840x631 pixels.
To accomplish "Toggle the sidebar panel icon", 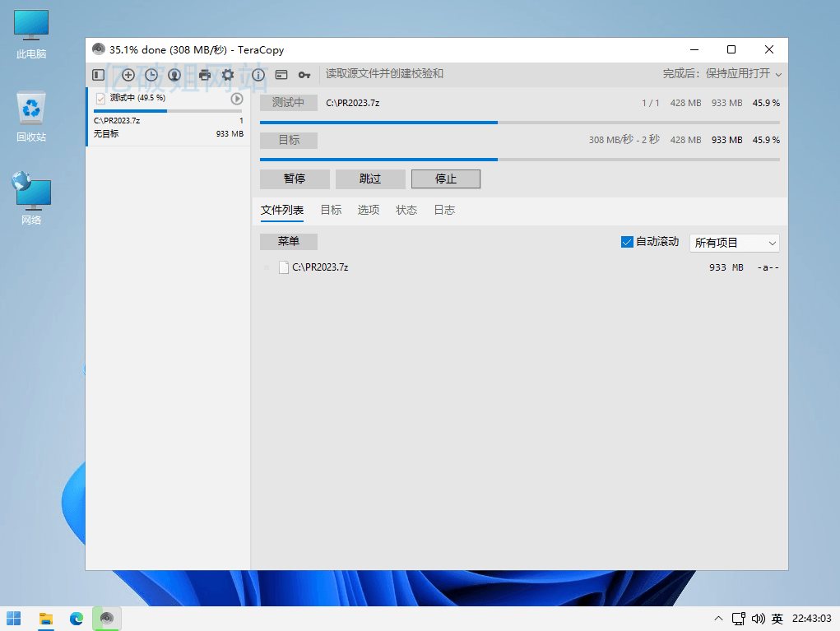I will (x=98, y=75).
